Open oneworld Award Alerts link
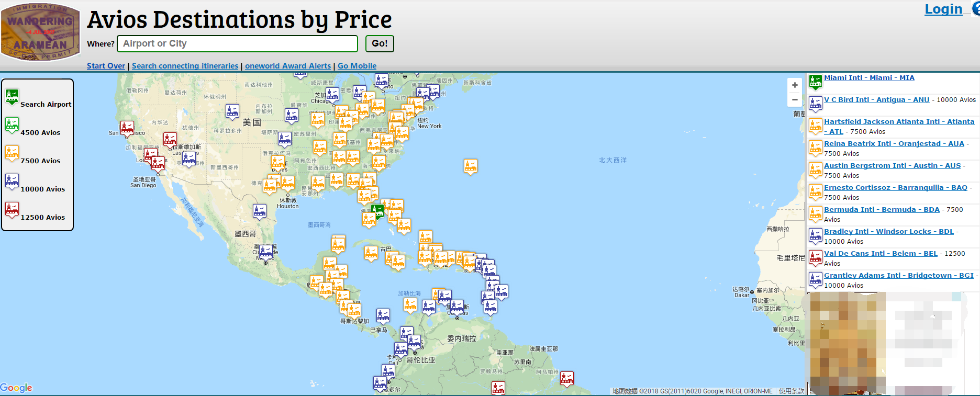Viewport: 980px width, 396px height. click(288, 66)
